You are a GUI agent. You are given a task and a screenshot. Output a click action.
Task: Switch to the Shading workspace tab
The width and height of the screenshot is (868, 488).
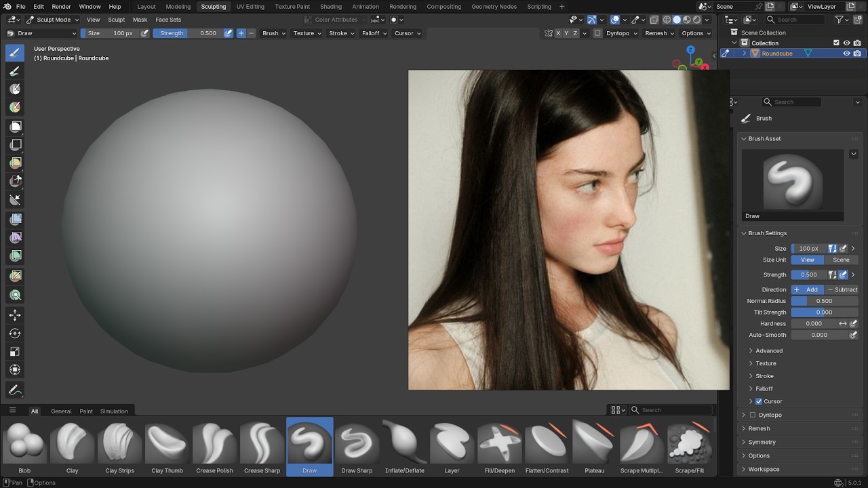click(331, 6)
